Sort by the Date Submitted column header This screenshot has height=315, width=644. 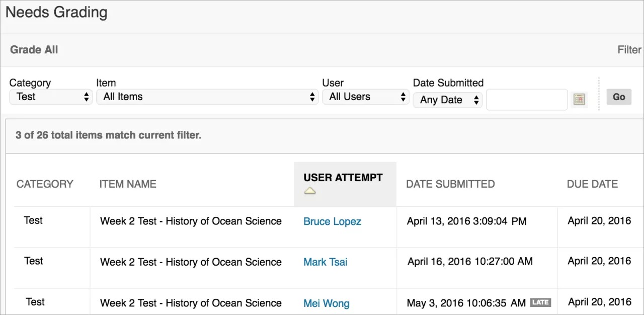coord(450,184)
